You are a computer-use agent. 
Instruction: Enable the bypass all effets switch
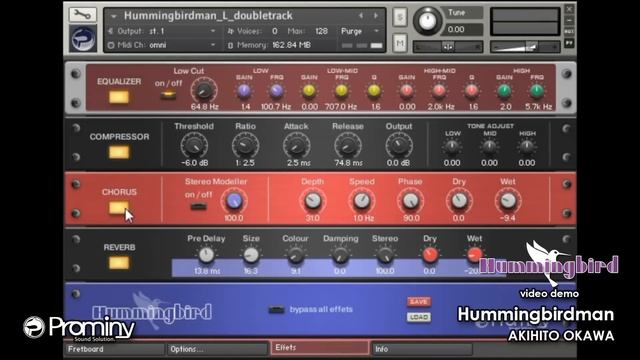(x=276, y=310)
